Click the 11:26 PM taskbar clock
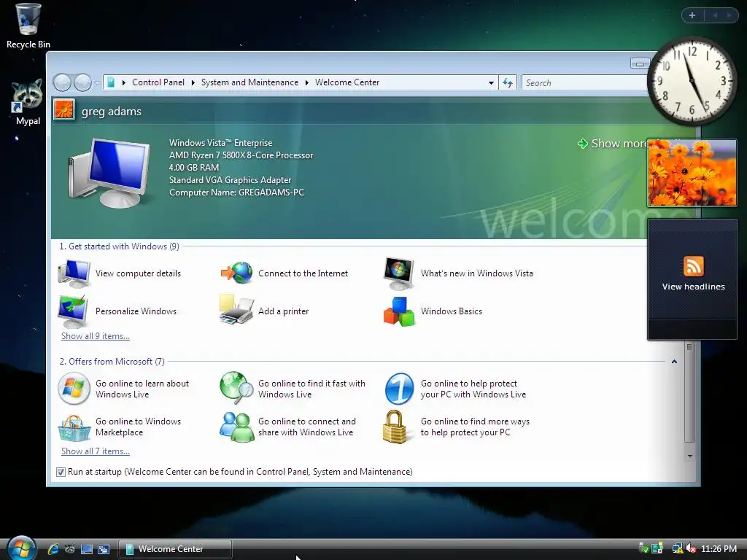Image resolution: width=747 pixels, height=560 pixels. (x=719, y=549)
